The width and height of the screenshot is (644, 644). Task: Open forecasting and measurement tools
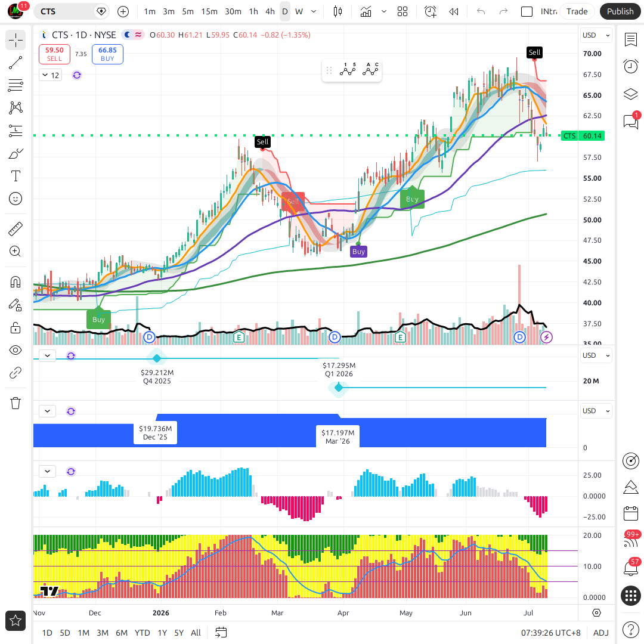[x=16, y=131]
